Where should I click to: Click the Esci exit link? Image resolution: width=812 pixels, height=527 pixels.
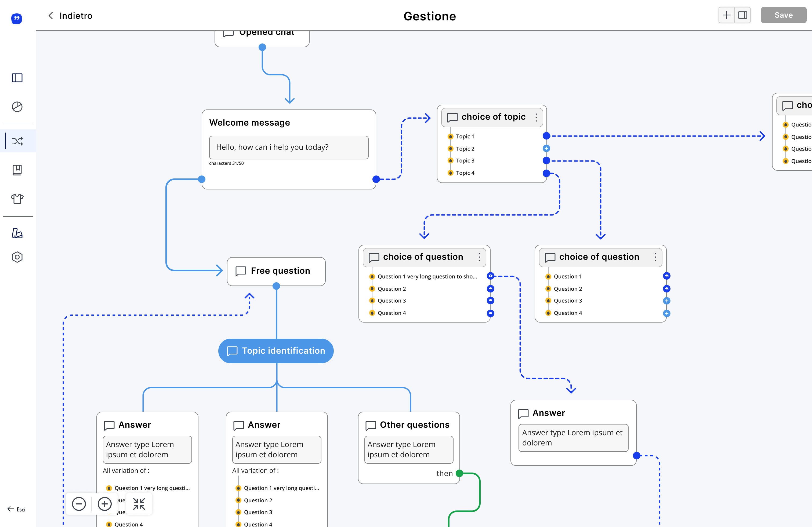(17, 509)
